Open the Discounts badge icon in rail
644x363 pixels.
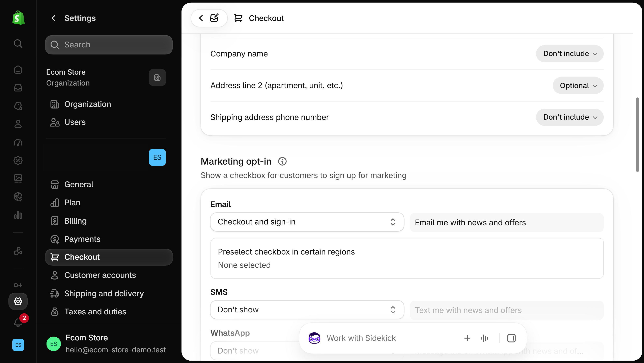pos(18,160)
